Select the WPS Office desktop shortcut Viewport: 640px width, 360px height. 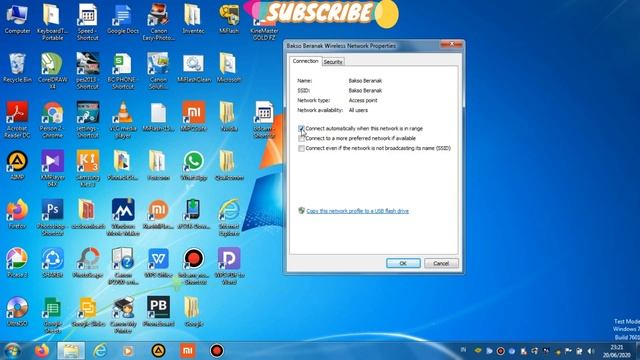158,263
